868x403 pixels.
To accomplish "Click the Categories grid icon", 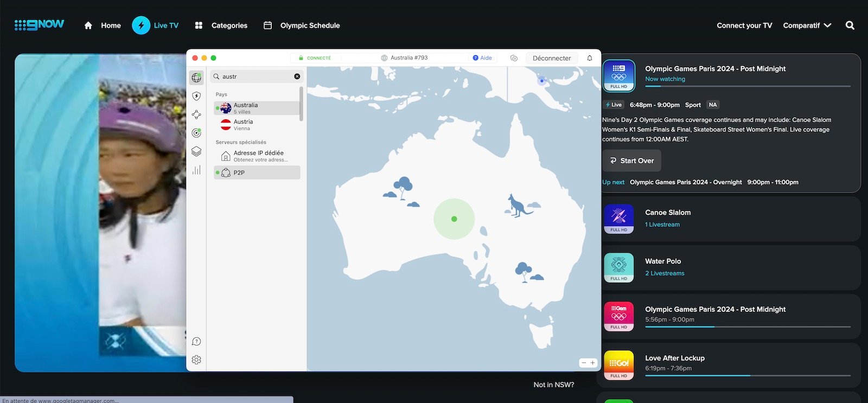I will pos(199,25).
